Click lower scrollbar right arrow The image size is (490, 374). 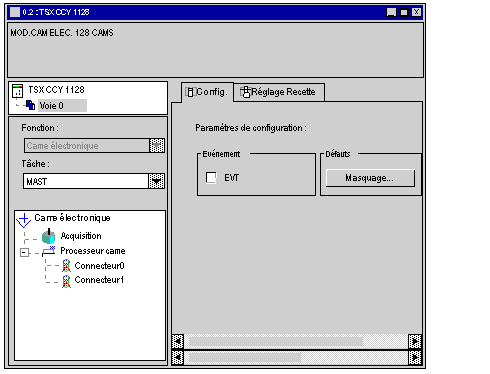pyautogui.click(x=415, y=358)
